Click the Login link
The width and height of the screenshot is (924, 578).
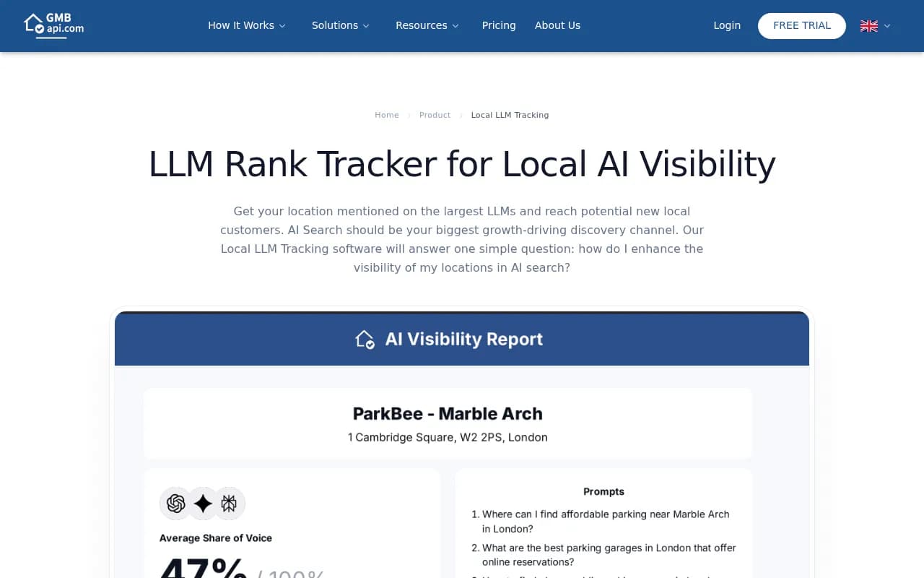(727, 25)
